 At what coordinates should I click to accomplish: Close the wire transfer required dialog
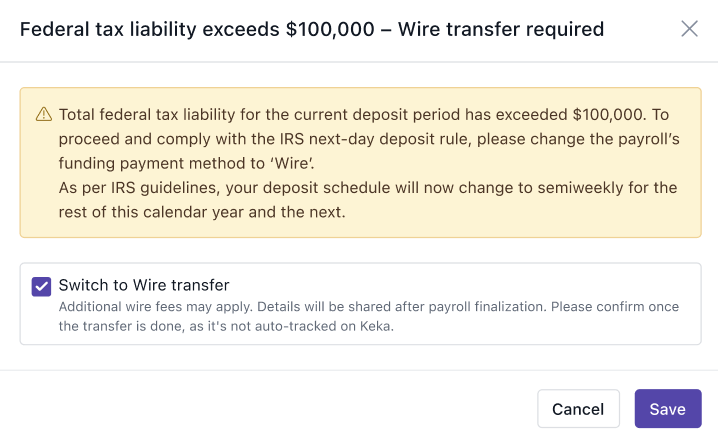[x=689, y=29]
